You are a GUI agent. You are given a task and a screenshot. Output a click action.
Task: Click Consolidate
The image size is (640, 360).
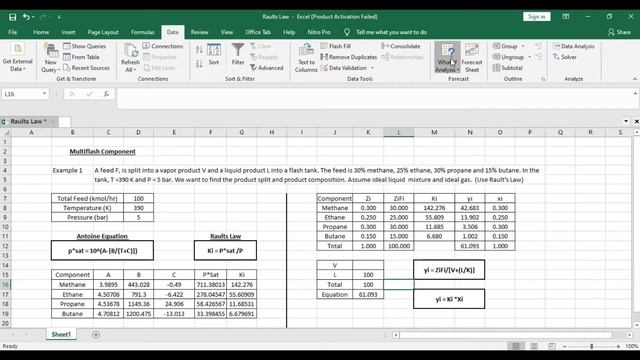[401, 46]
